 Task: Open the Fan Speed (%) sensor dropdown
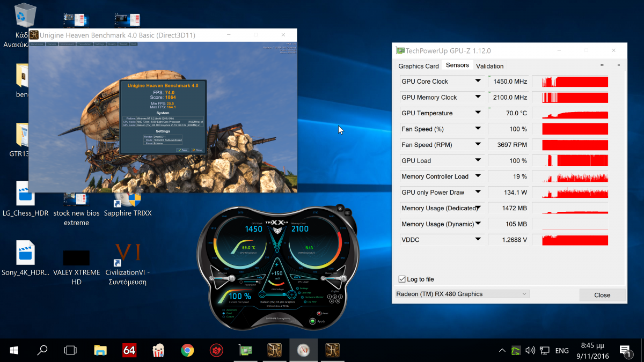(x=478, y=129)
